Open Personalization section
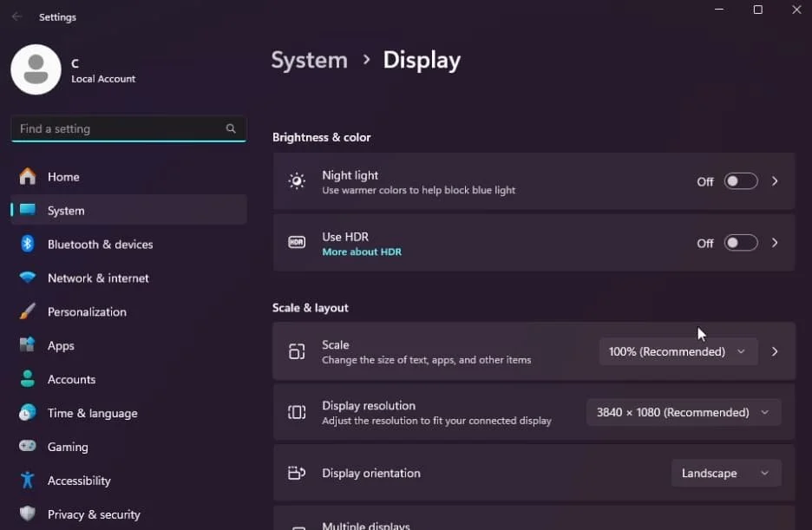The height and width of the screenshot is (530, 812). 128,311
